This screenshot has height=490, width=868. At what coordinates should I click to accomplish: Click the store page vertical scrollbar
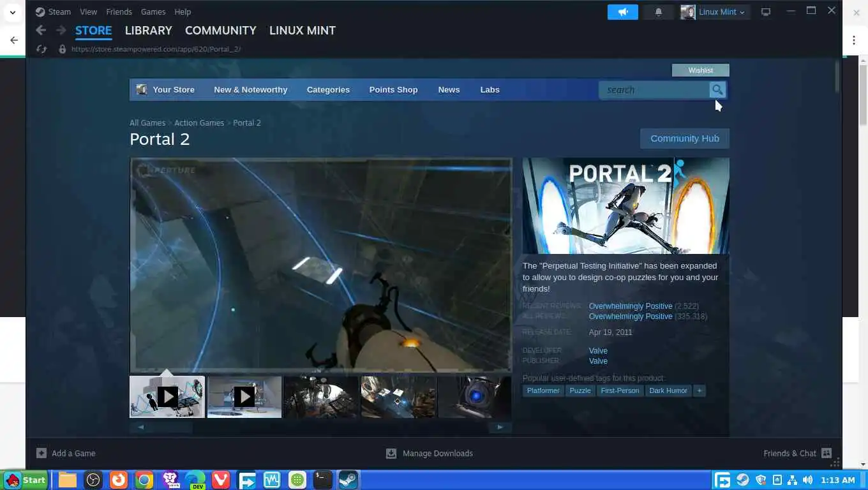(x=837, y=77)
